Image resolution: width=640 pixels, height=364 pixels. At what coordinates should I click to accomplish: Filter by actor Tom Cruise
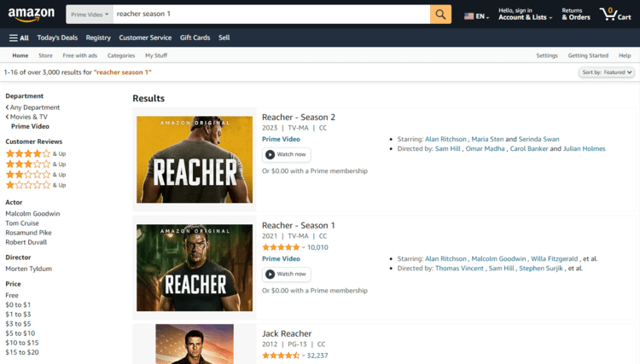click(22, 223)
